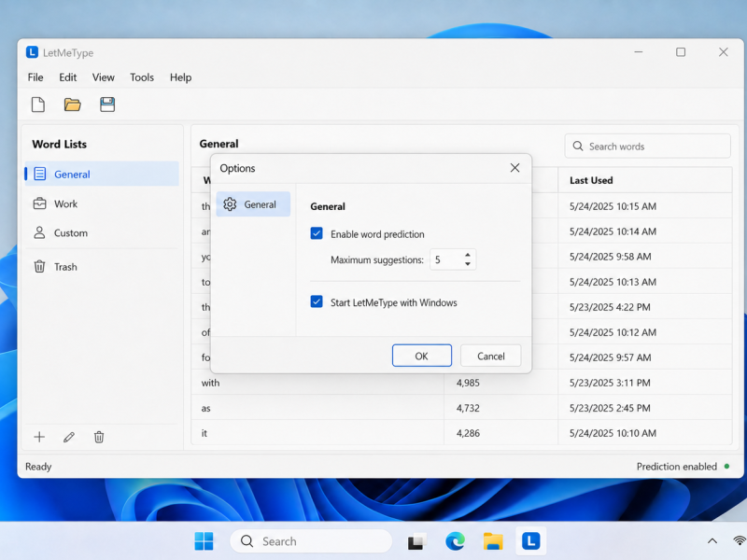Close the Options dialog with X
This screenshot has width=747, height=560.
(515, 168)
